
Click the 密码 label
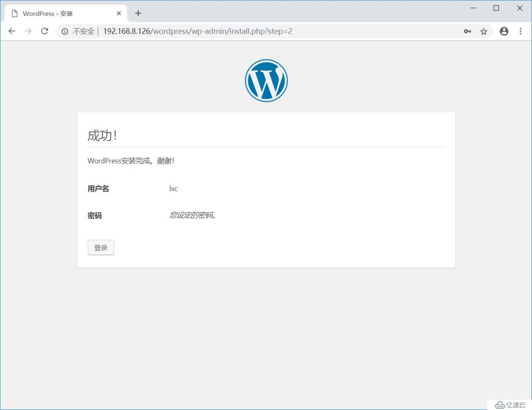[x=94, y=215]
